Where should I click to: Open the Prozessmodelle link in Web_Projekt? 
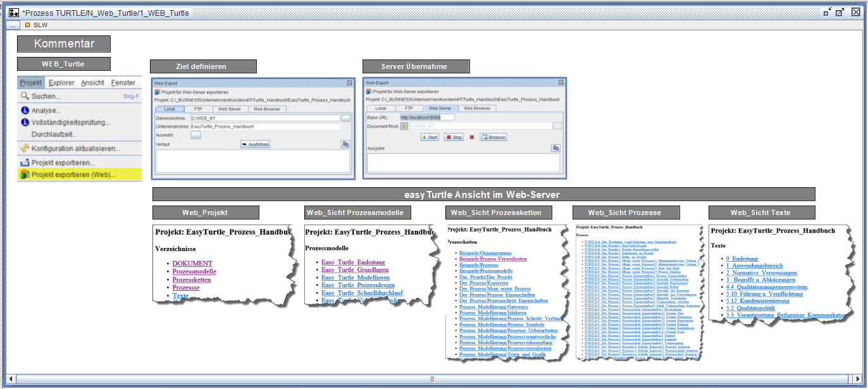pyautogui.click(x=194, y=271)
